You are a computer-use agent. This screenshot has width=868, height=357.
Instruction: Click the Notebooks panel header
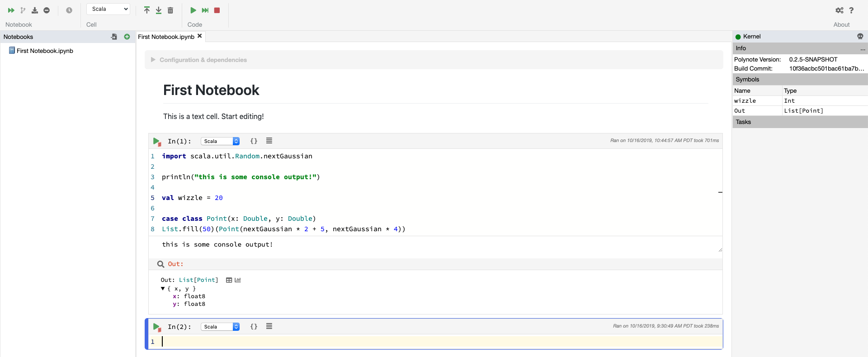tap(68, 37)
